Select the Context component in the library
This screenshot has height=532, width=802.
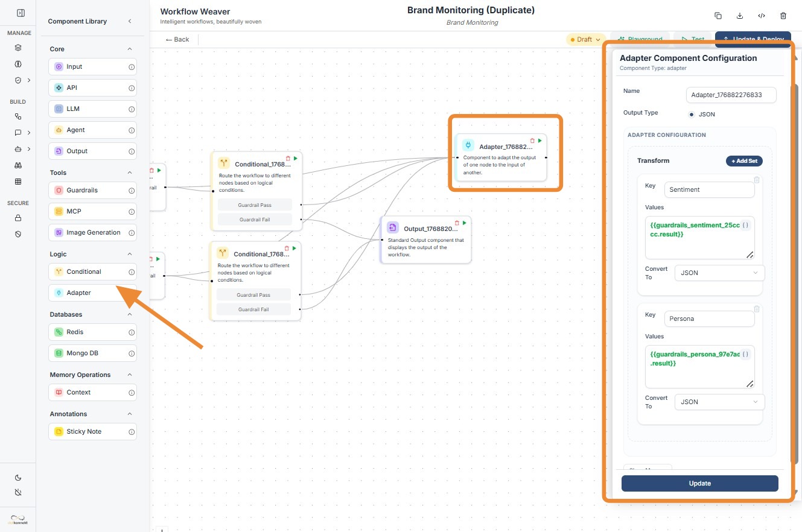(x=92, y=393)
